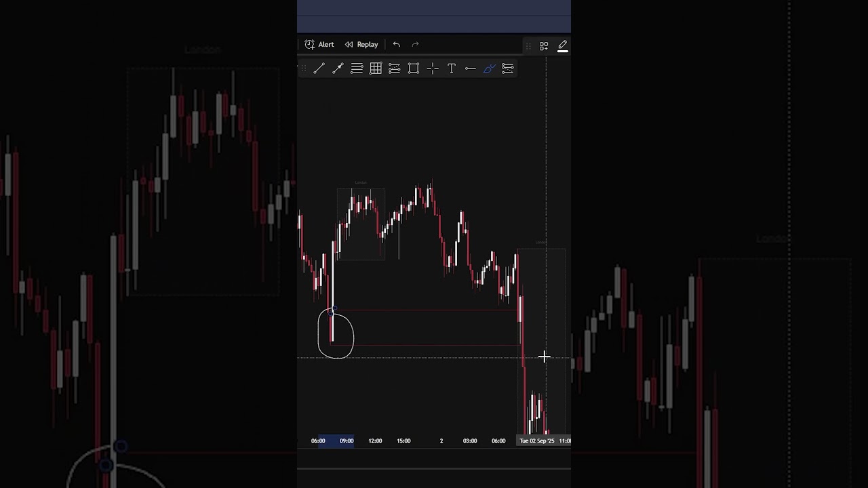Image resolution: width=868 pixels, height=488 pixels.
Task: Click the 06:00 time axis label at left
Action: (318, 441)
